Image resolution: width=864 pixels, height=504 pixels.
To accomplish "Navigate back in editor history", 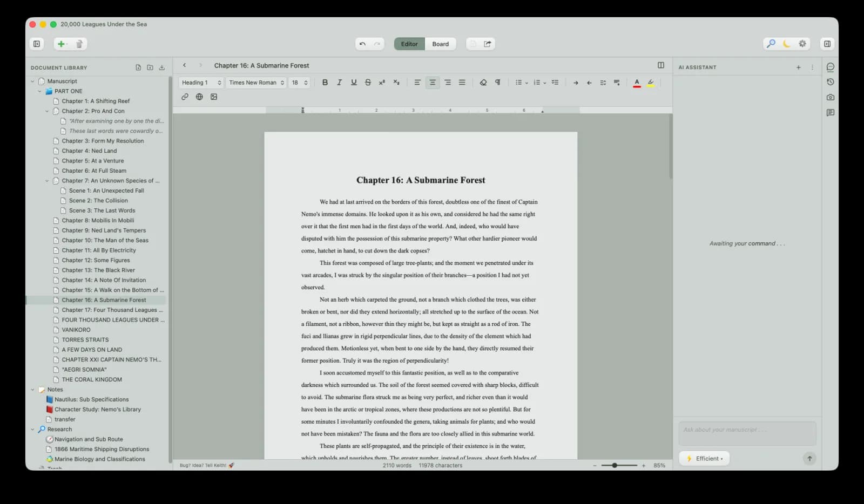I will pyautogui.click(x=185, y=65).
